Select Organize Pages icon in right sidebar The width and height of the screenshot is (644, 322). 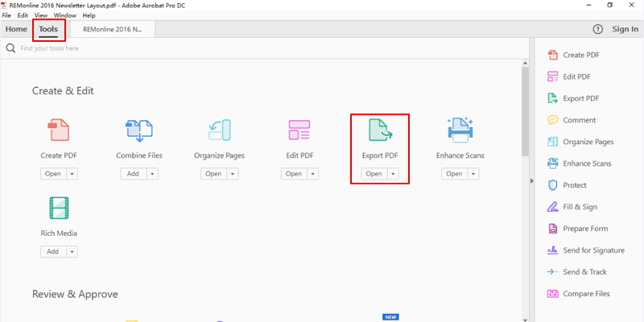click(553, 142)
